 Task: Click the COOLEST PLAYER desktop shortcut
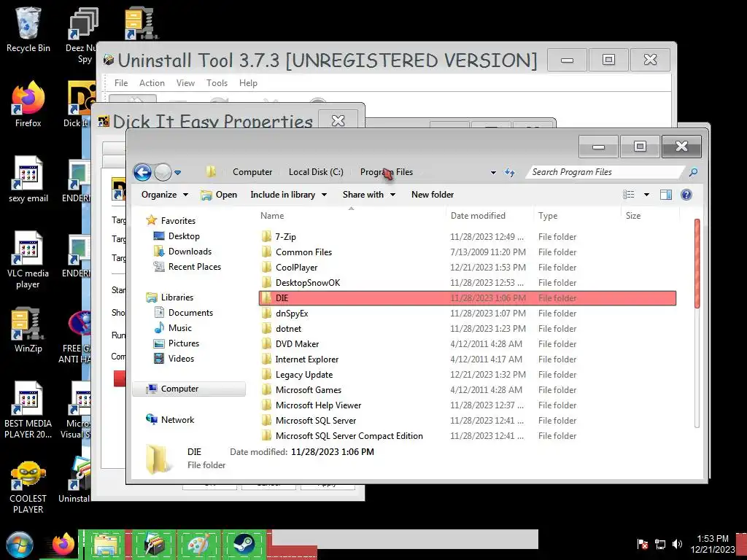click(x=28, y=486)
